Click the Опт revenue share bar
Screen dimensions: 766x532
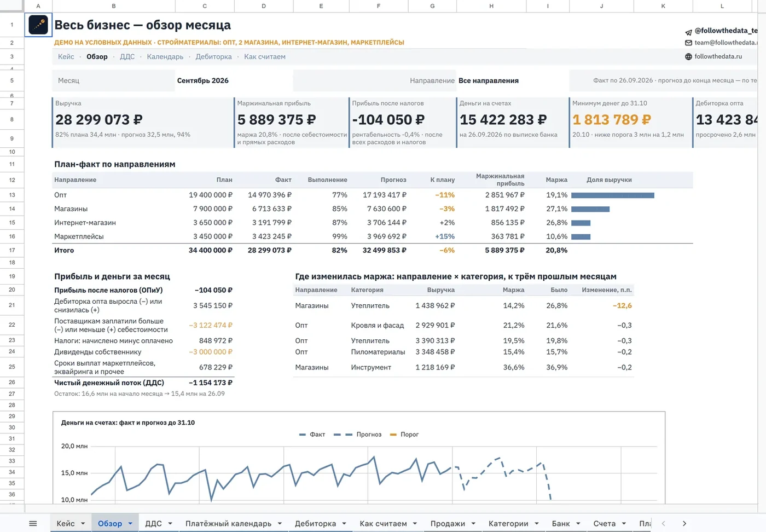pos(613,195)
